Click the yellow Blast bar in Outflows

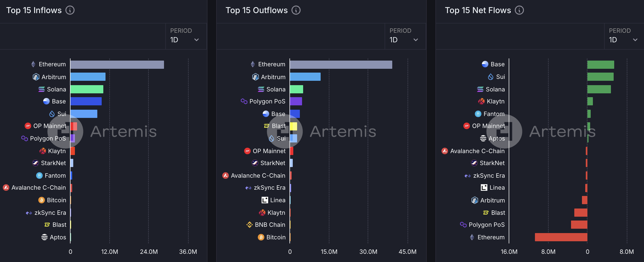(x=294, y=126)
